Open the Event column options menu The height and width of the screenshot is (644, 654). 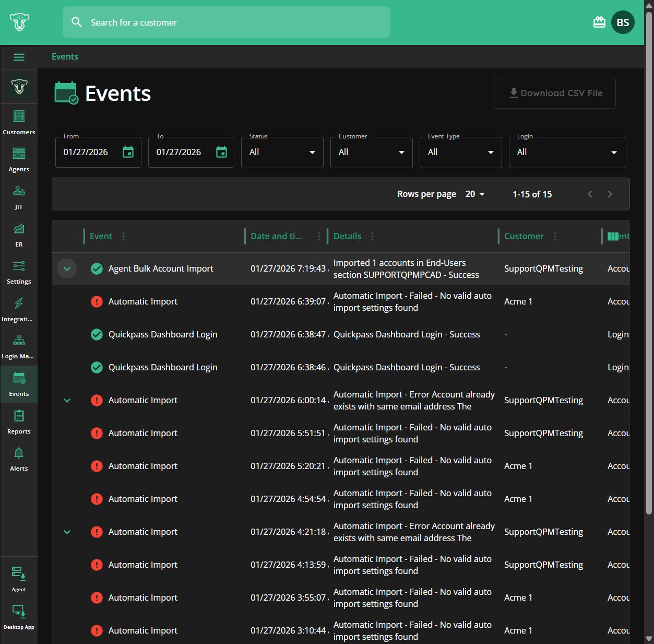(123, 236)
